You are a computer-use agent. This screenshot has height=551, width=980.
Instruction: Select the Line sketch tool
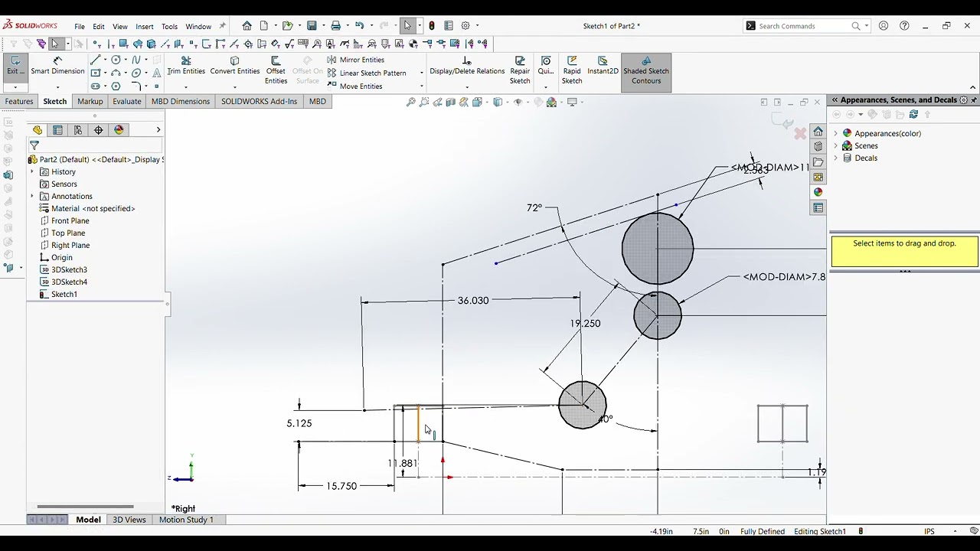95,60
